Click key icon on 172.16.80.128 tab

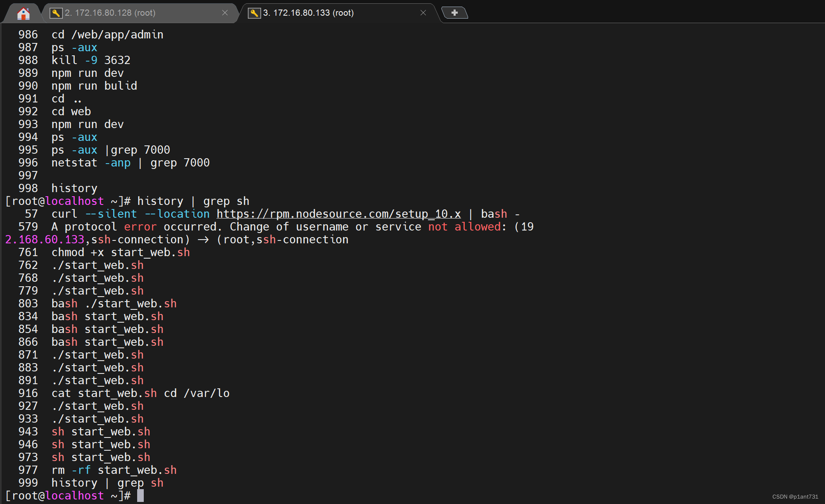point(55,13)
